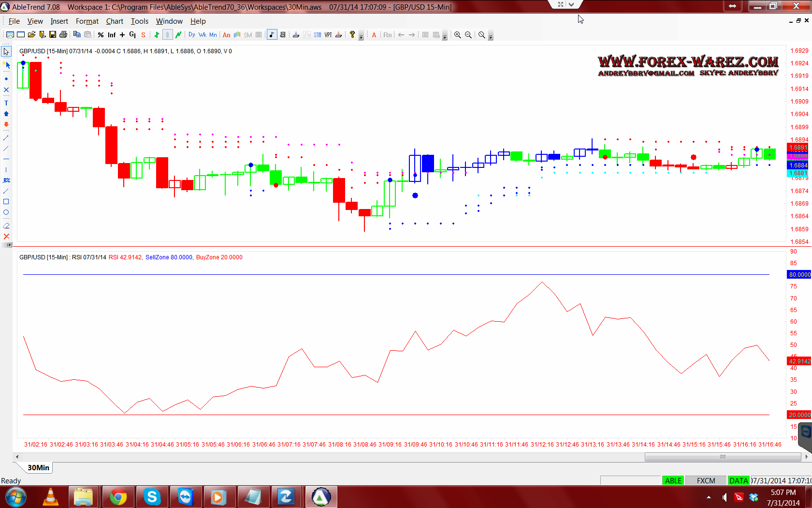Choose the Eraser tool in sidebar
Viewport: 812px width, 508px height.
6,225
